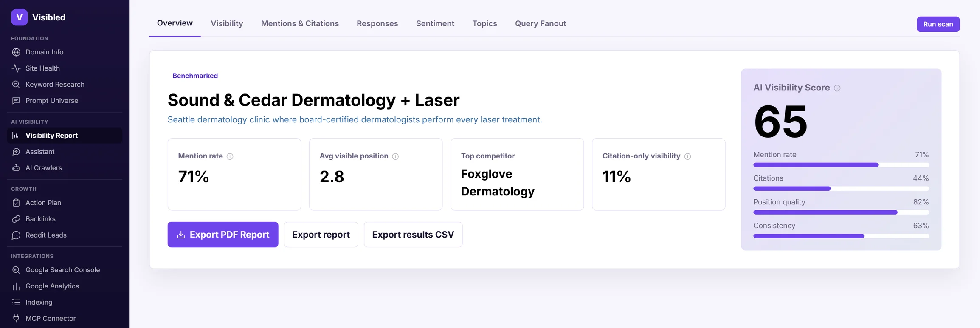Select the Topics tab
The width and height of the screenshot is (980, 328).
tap(485, 23)
